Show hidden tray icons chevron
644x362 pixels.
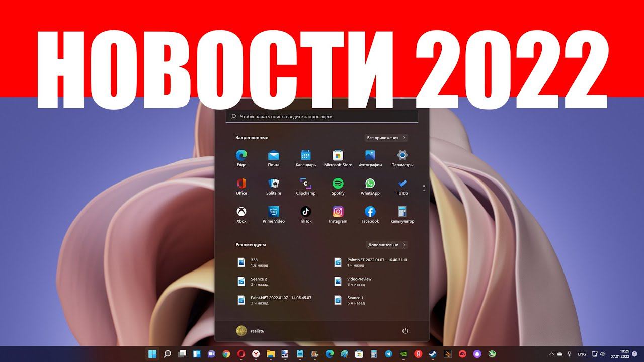tap(551, 354)
